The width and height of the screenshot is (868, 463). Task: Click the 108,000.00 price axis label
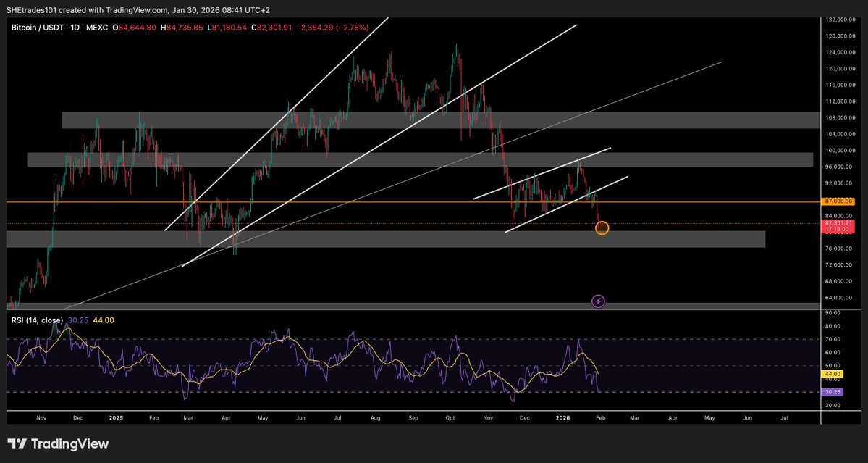tap(840, 118)
